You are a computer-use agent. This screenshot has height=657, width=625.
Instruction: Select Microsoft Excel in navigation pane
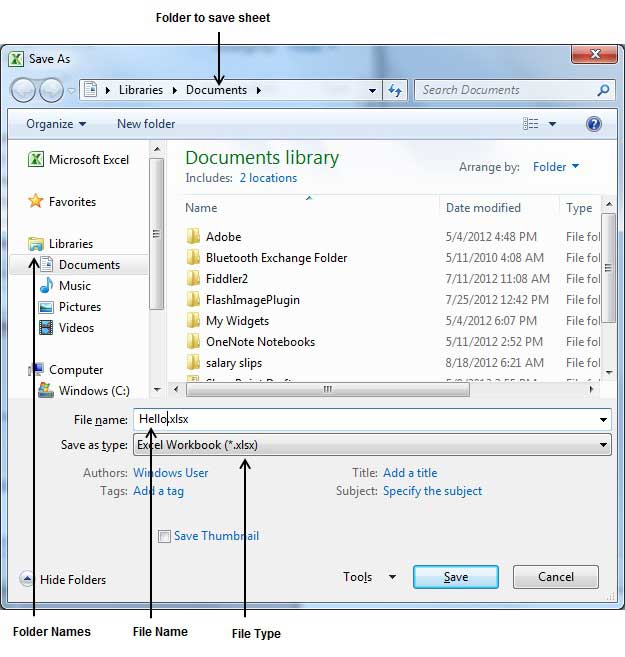[78, 160]
